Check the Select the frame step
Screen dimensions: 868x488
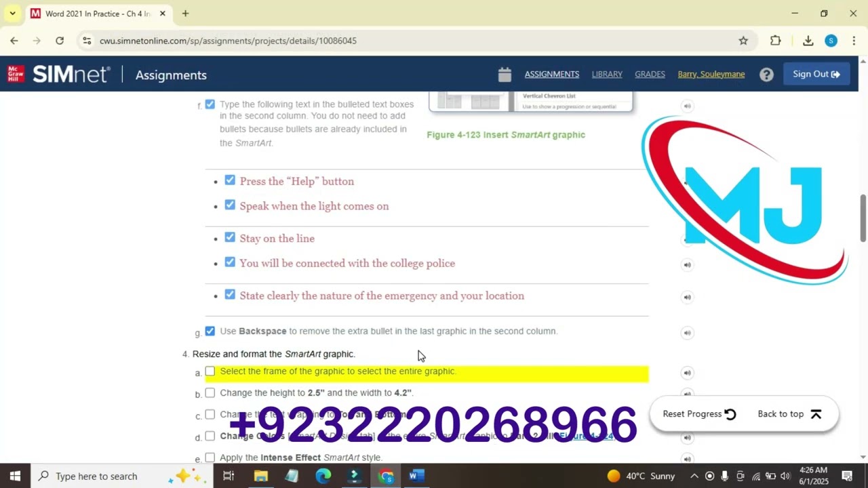click(x=210, y=371)
